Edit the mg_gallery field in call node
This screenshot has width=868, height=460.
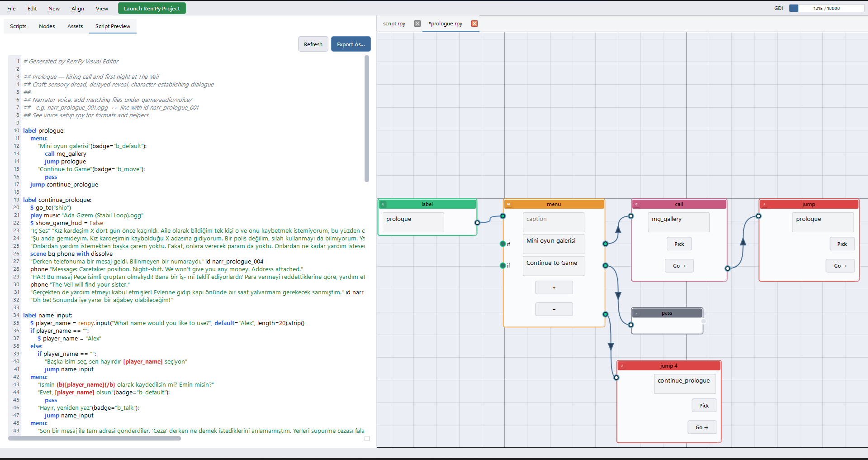[x=678, y=222]
